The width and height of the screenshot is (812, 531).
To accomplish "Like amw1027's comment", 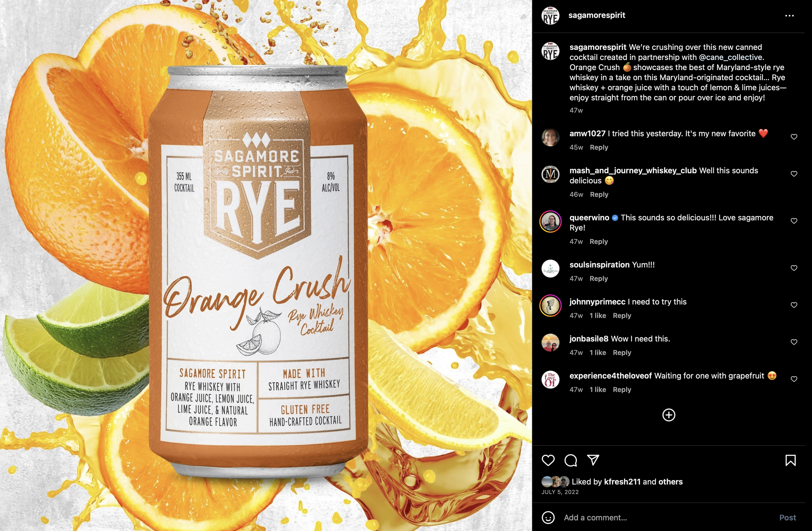I will [x=794, y=137].
